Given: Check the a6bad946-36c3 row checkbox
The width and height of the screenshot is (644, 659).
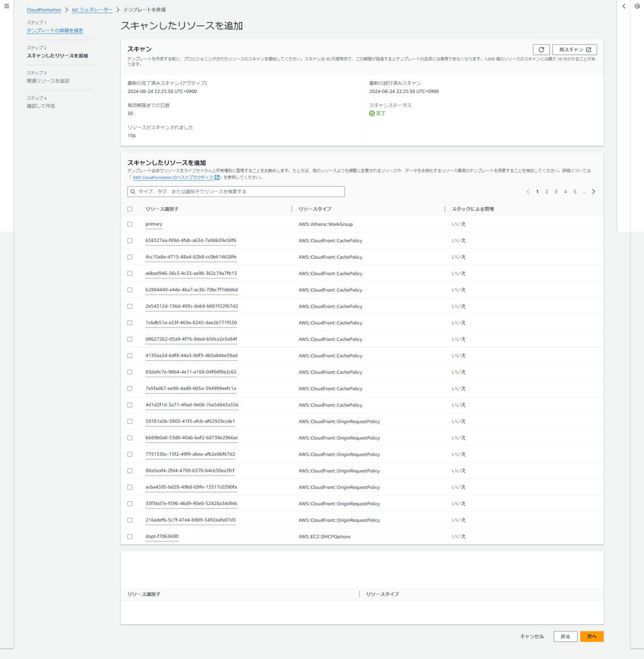Looking at the screenshot, I should click(130, 273).
